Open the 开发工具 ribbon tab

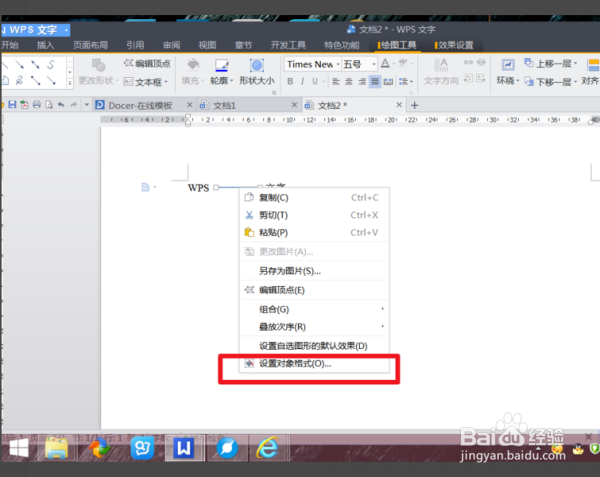tap(288, 45)
